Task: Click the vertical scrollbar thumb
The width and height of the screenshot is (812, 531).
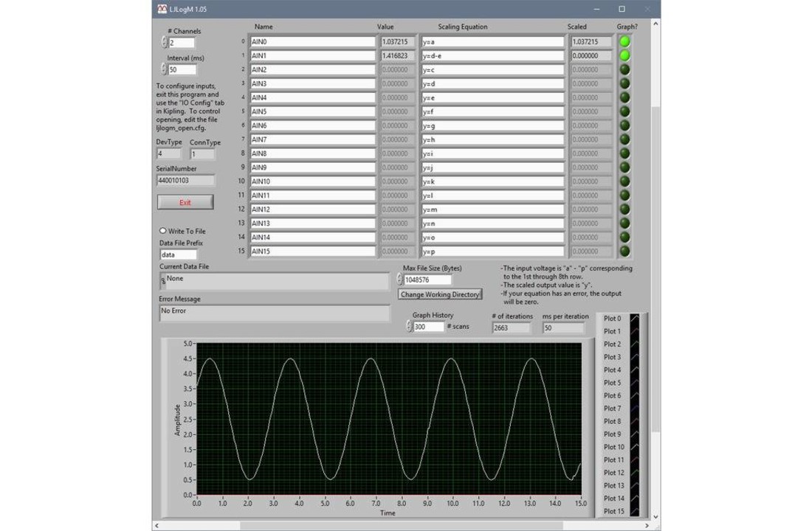Action: click(656, 268)
